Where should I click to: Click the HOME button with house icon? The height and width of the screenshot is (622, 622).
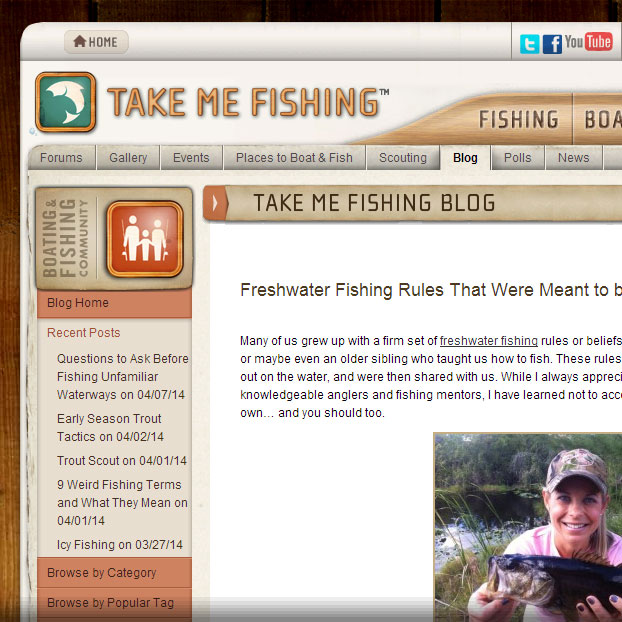click(96, 42)
